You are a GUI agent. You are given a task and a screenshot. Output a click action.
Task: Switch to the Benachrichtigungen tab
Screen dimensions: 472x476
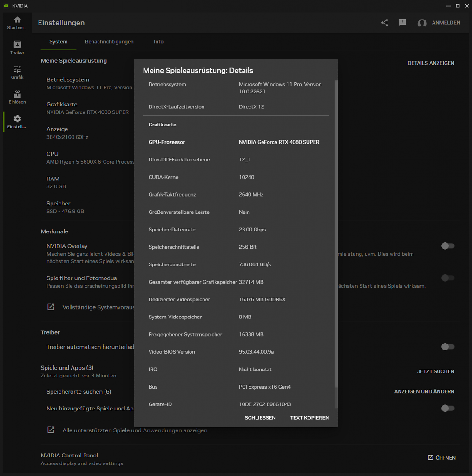coord(109,42)
